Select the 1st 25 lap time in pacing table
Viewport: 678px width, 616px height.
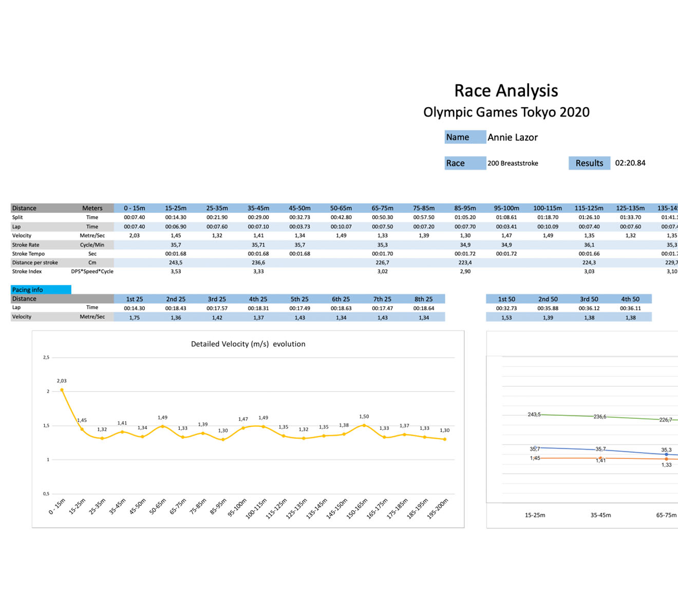pyautogui.click(x=135, y=308)
